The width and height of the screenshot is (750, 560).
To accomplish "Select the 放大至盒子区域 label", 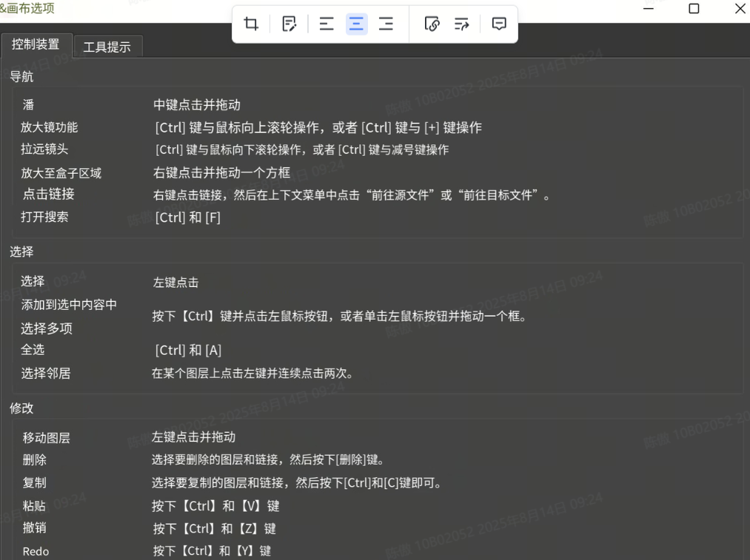I will click(61, 173).
